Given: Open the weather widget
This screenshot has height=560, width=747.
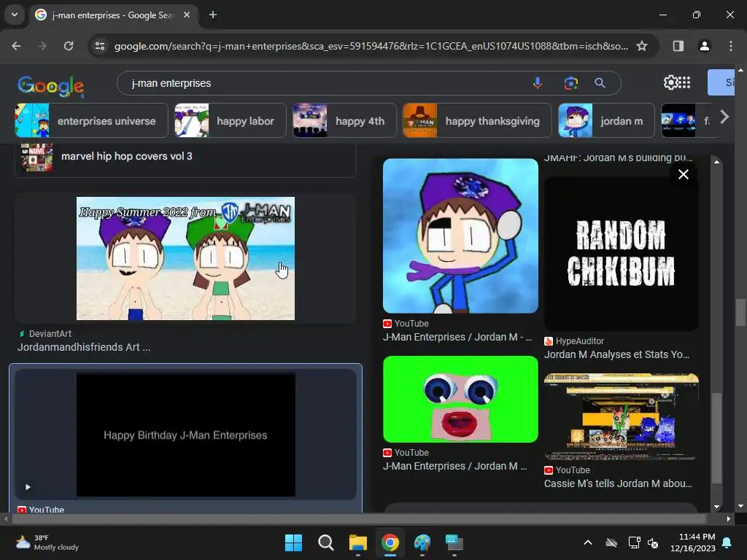Looking at the screenshot, I should pos(47,542).
